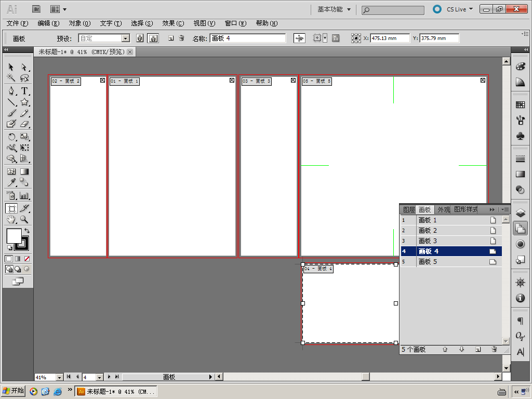This screenshot has height=399, width=532.
Task: Open the zoom level 41% dropdown
Action: (x=59, y=377)
